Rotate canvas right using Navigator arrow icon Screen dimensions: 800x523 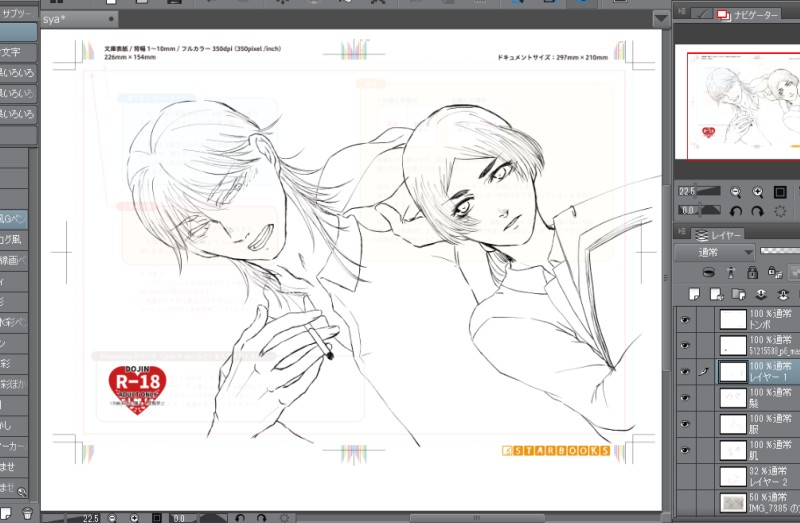pos(758,211)
